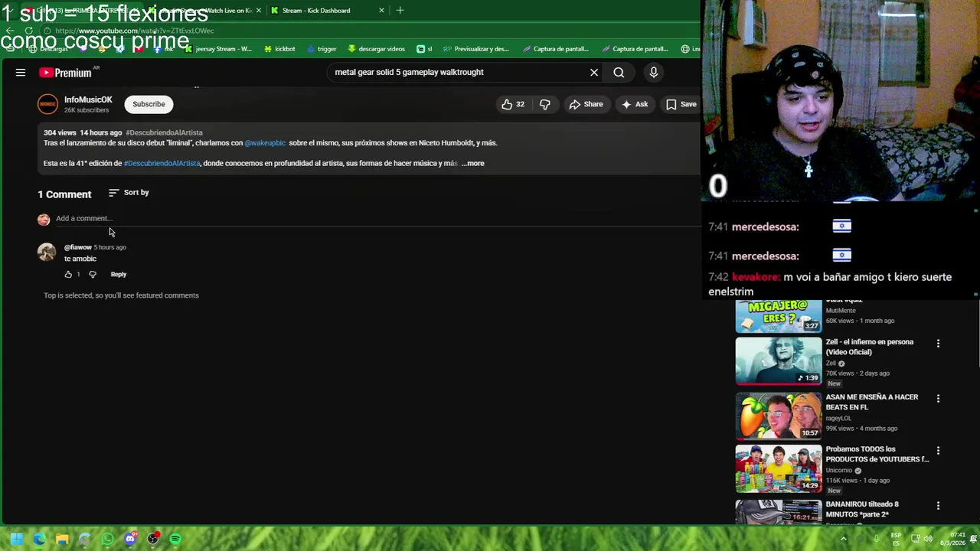Open Discord from the taskbar
The image size is (980, 551).
pos(130,540)
